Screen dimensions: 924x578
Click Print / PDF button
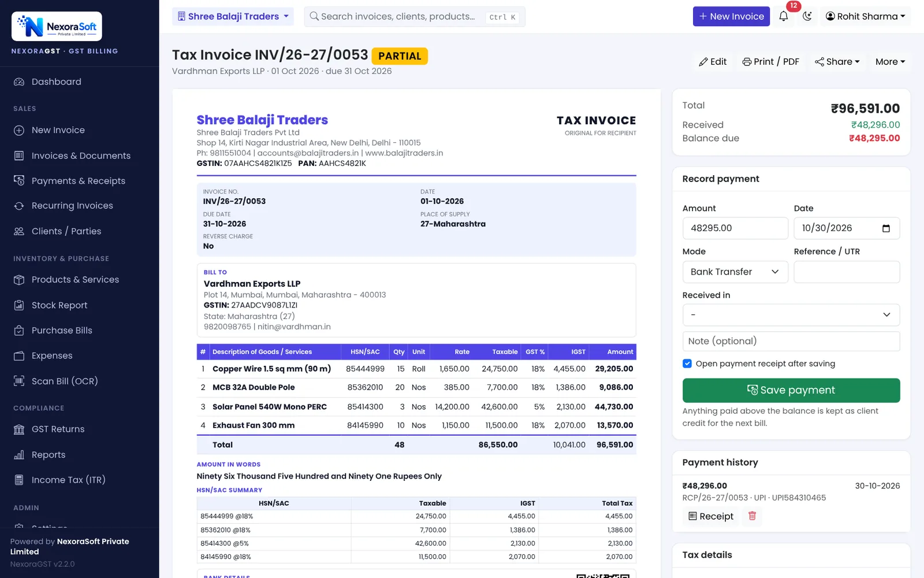click(x=771, y=62)
